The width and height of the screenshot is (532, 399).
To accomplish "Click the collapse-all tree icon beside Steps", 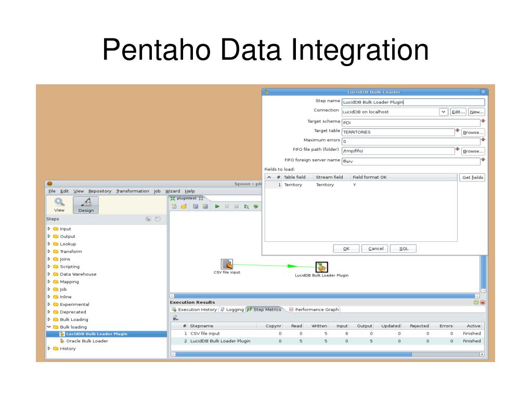I will 158,219.
